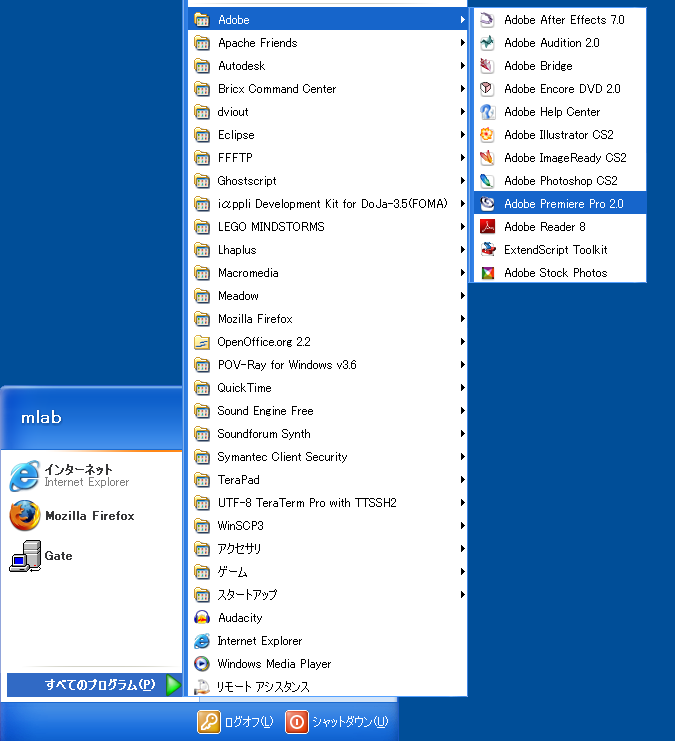Open the Sound Engine Free folder
The width and height of the screenshot is (675, 741).
click(328, 411)
